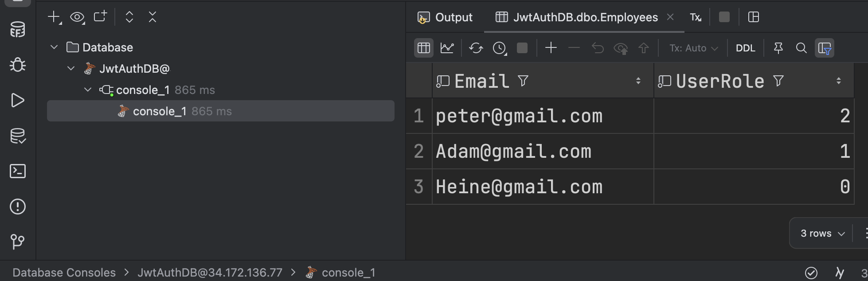Click the reload data icon

(476, 48)
